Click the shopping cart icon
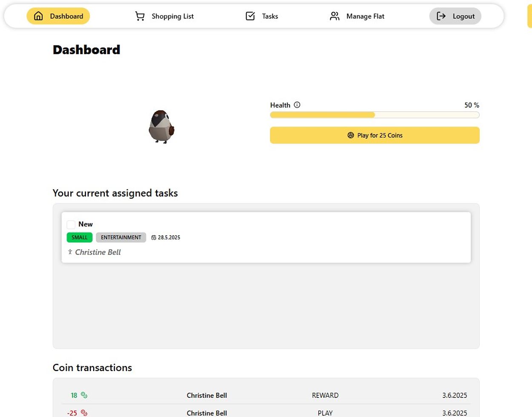The width and height of the screenshot is (532, 417). [x=140, y=16]
